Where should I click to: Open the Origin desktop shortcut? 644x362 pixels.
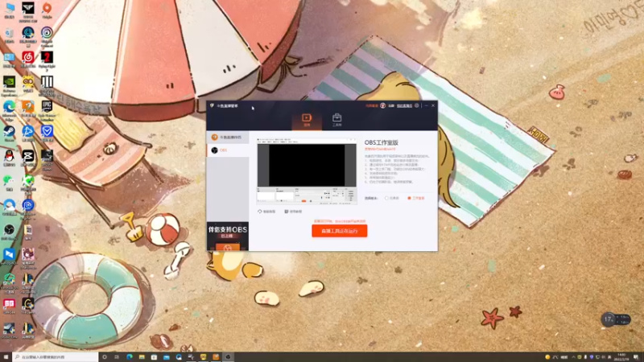47,10
